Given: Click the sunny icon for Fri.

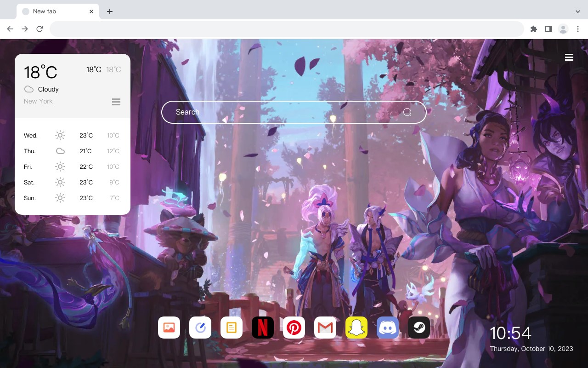Looking at the screenshot, I should click(x=60, y=167).
